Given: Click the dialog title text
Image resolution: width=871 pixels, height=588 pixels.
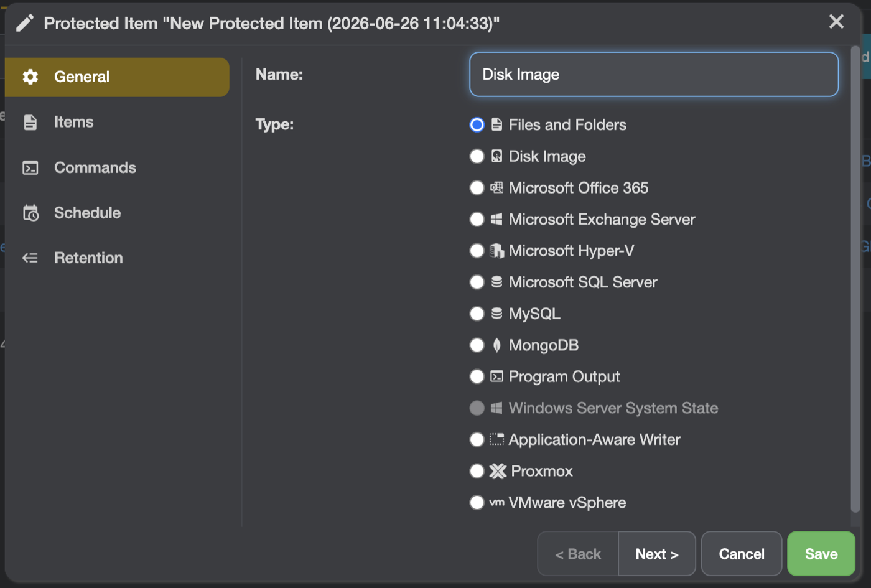Looking at the screenshot, I should (272, 24).
